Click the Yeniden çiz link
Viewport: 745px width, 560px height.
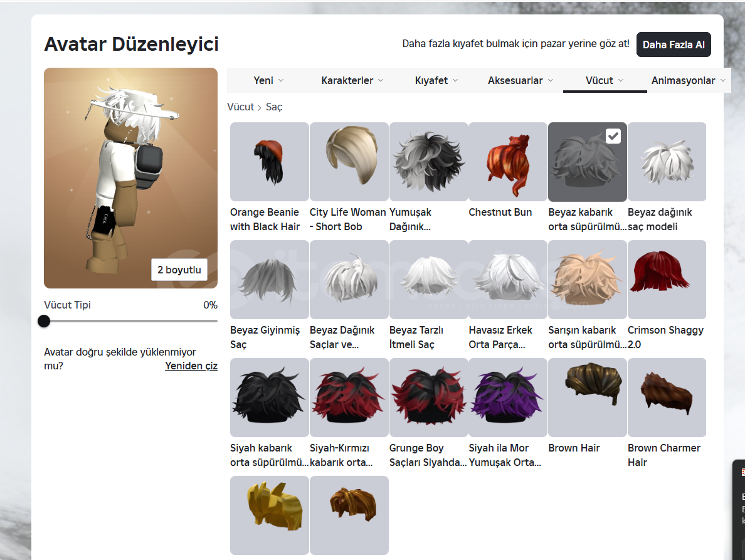pyautogui.click(x=191, y=366)
